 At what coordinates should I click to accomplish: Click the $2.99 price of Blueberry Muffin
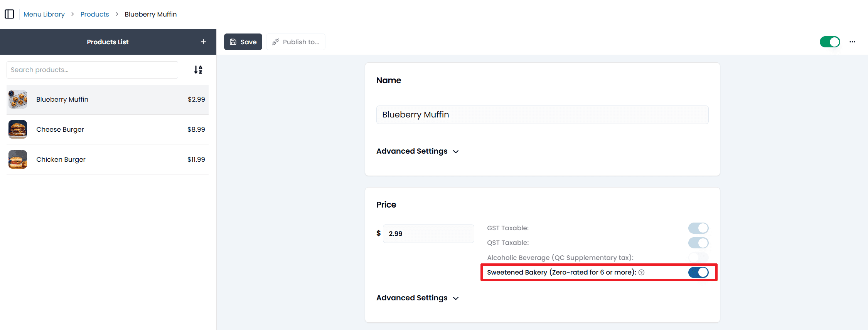point(196,99)
